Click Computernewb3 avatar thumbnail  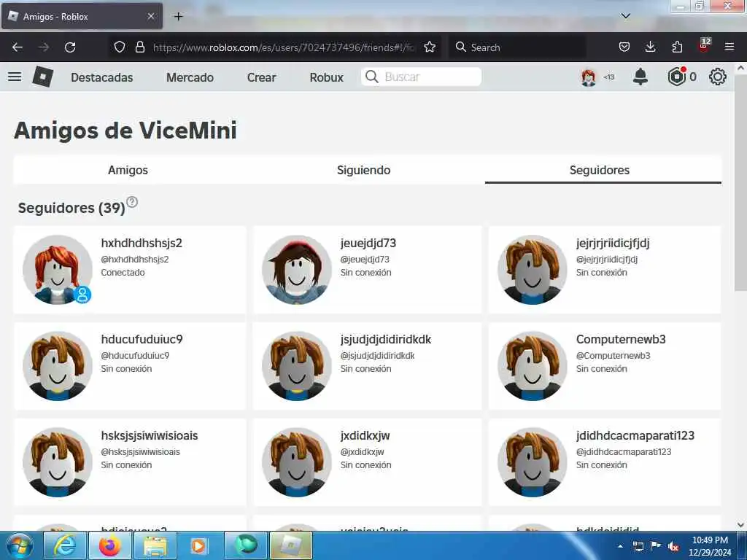click(x=532, y=366)
